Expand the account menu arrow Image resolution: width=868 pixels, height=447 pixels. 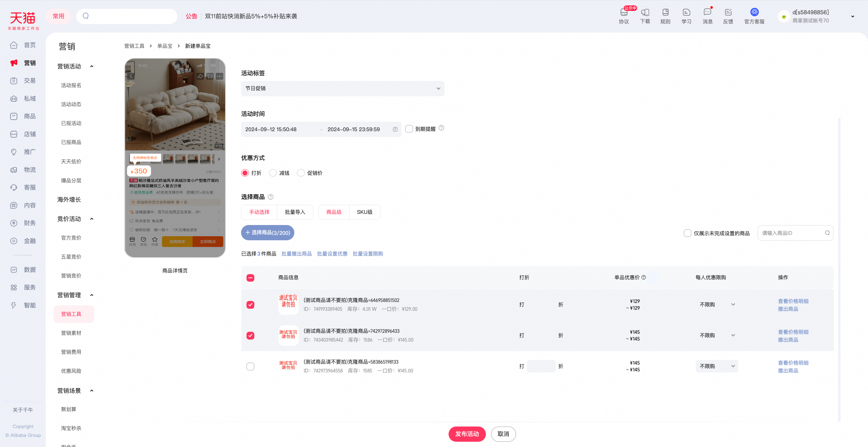853,16
